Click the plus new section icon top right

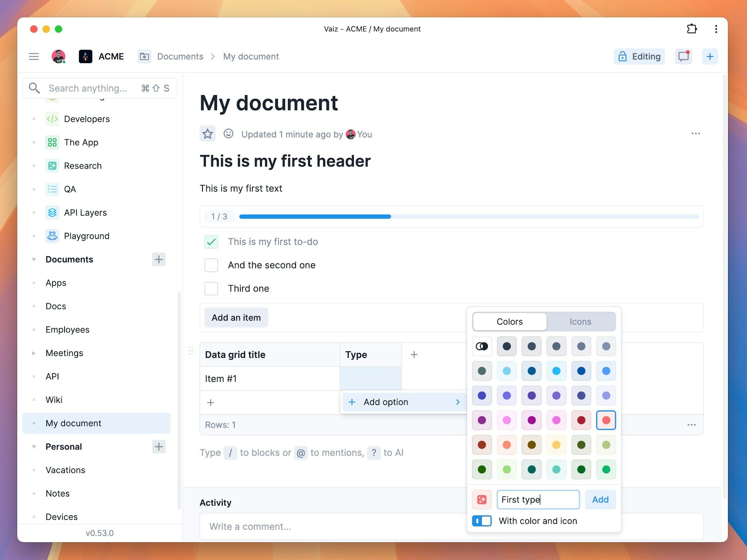click(710, 57)
